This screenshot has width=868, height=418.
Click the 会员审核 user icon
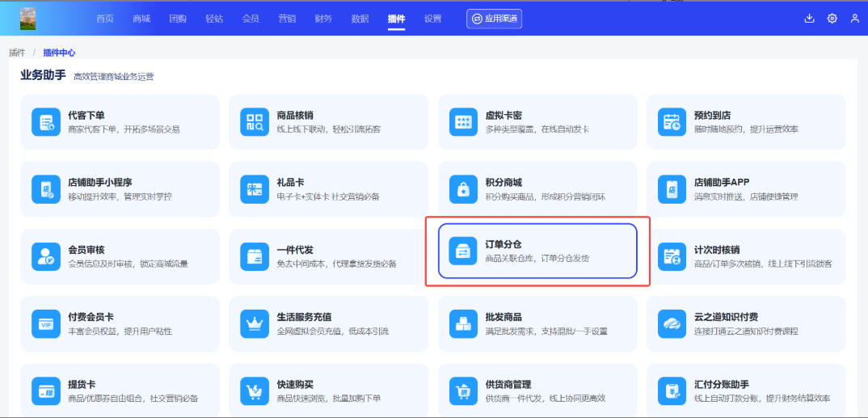[46, 256]
